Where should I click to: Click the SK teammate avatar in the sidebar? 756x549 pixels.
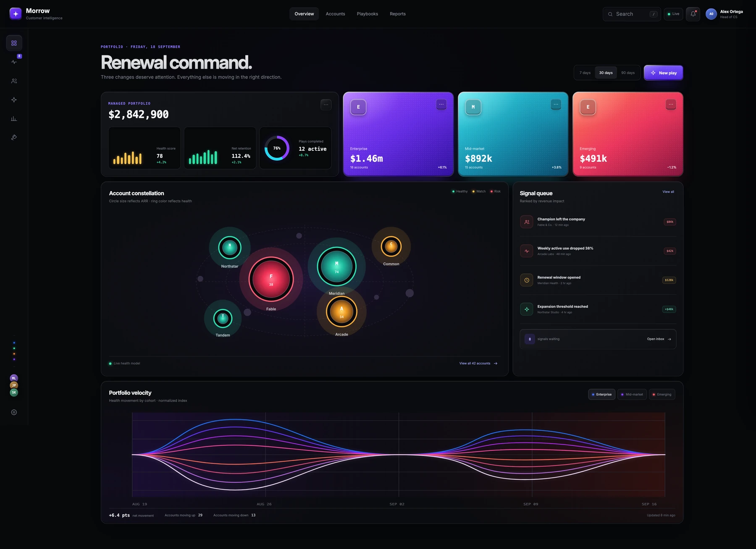pos(14,392)
